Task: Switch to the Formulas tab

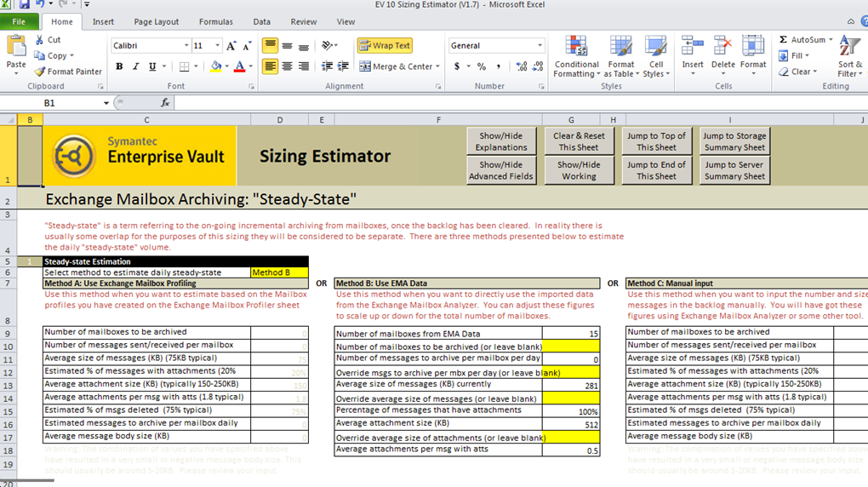Action: 216,21
